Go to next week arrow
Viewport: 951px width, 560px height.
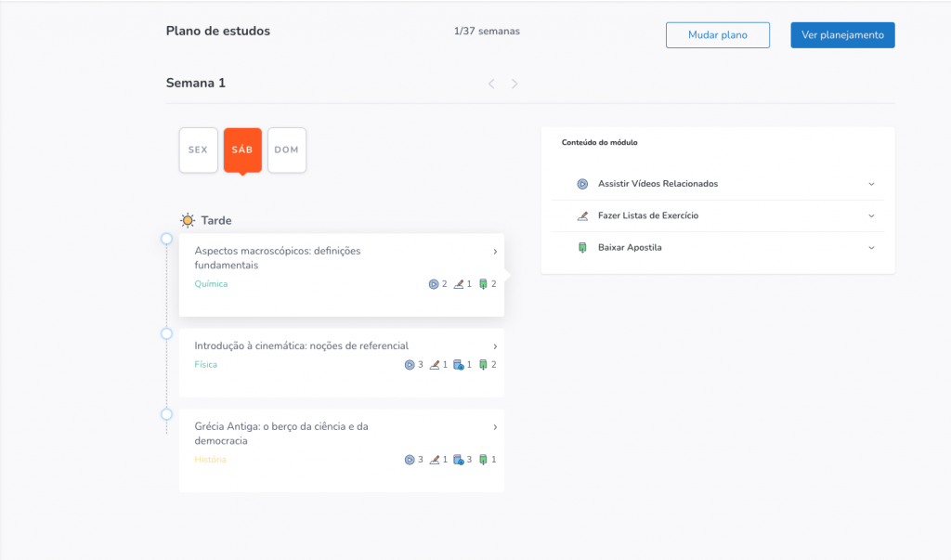pyautogui.click(x=515, y=84)
